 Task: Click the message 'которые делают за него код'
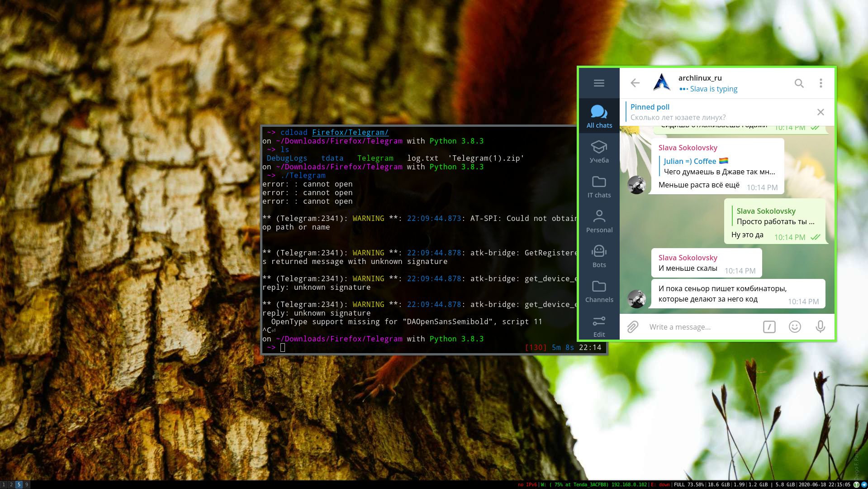tap(708, 299)
